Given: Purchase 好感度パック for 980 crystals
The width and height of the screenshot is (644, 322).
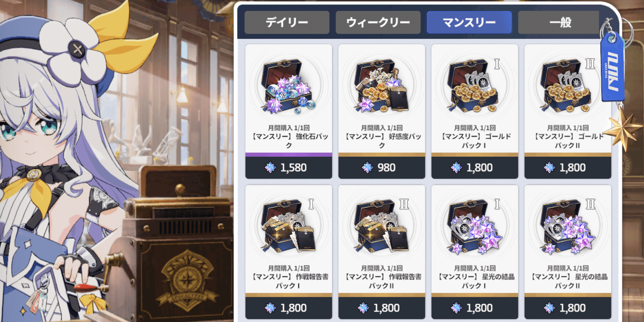Looking at the screenshot, I should tap(382, 168).
